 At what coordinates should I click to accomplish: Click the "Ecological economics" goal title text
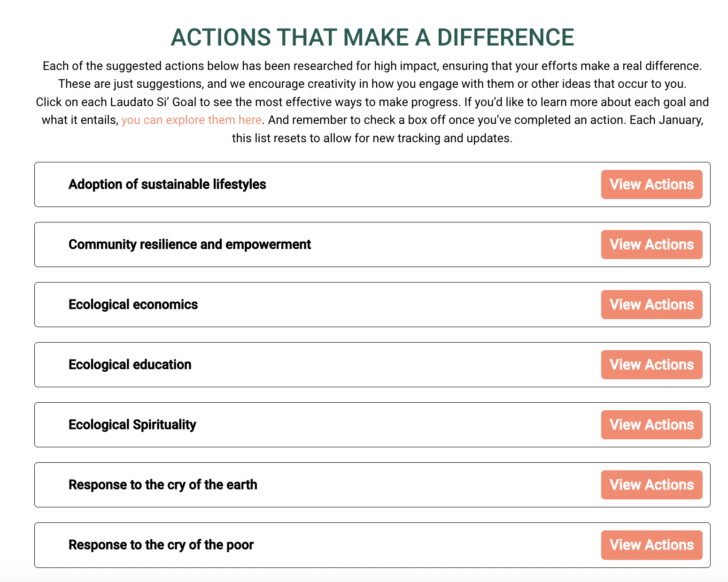(x=133, y=305)
